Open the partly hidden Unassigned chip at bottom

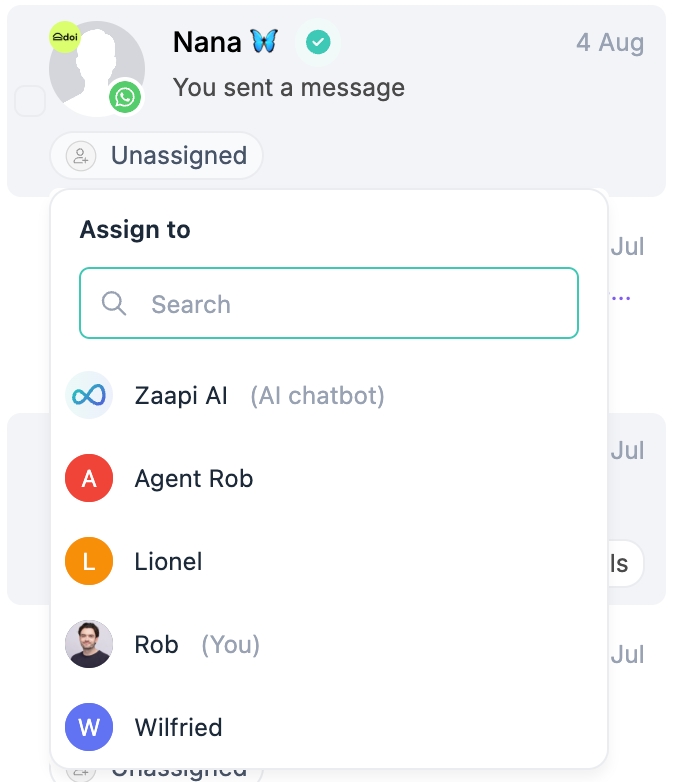[160, 772]
